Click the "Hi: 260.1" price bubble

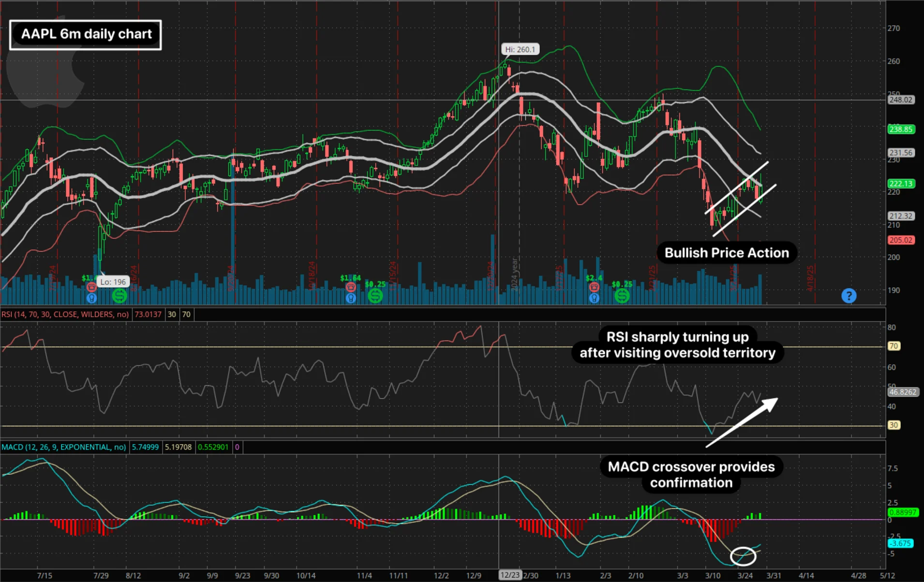coord(520,49)
